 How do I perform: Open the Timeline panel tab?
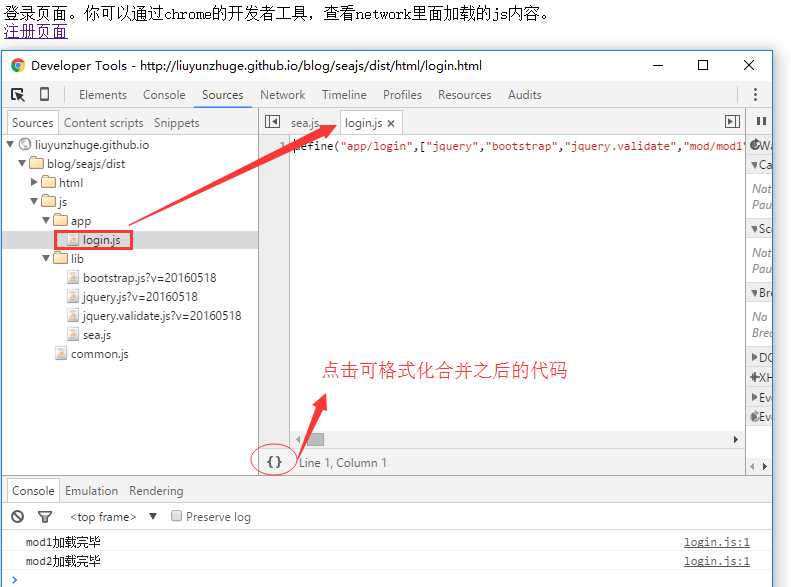[344, 95]
